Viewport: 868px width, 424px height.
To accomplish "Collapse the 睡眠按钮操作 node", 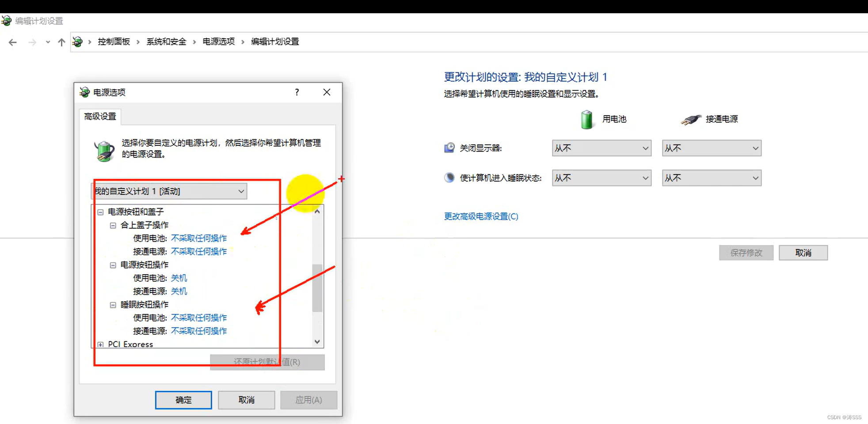I will coord(113,305).
